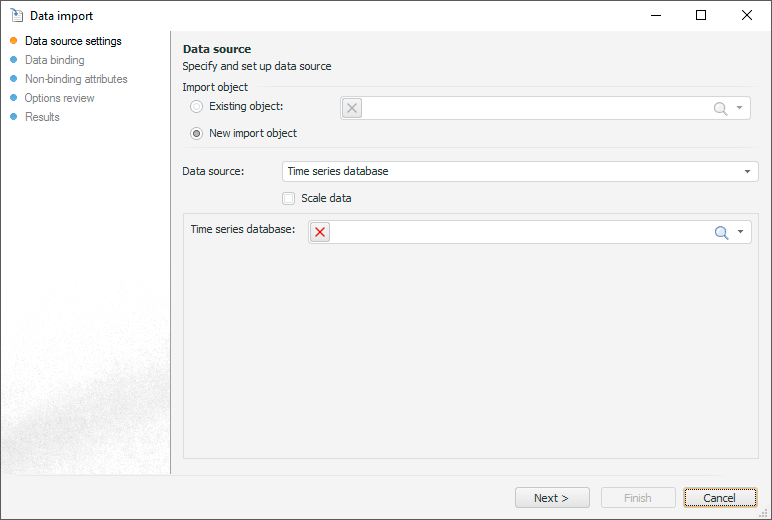Go to the Data source settings step
The height and width of the screenshot is (520, 772).
(73, 41)
